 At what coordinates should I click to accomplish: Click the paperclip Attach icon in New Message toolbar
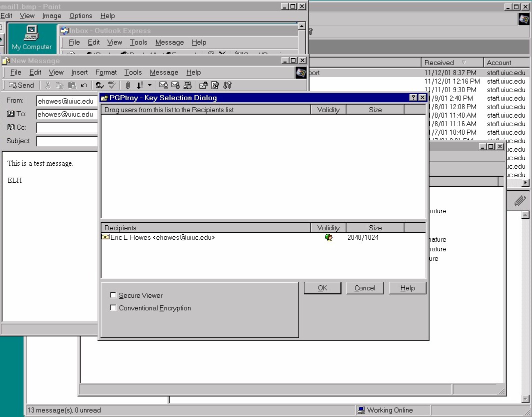point(127,85)
